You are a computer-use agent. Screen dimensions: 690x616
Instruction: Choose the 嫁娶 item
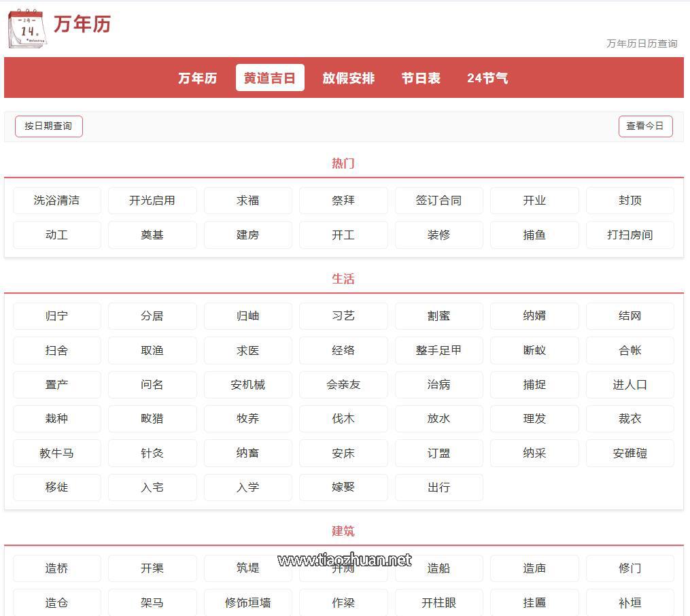[x=343, y=487]
